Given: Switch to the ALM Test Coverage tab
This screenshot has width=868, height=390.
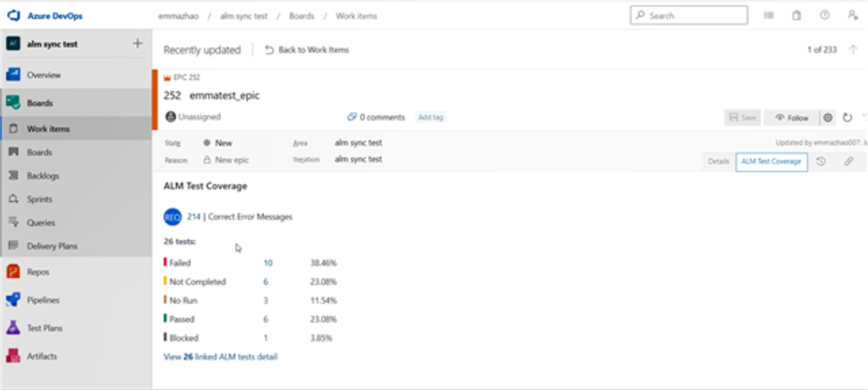Looking at the screenshot, I should [x=771, y=161].
